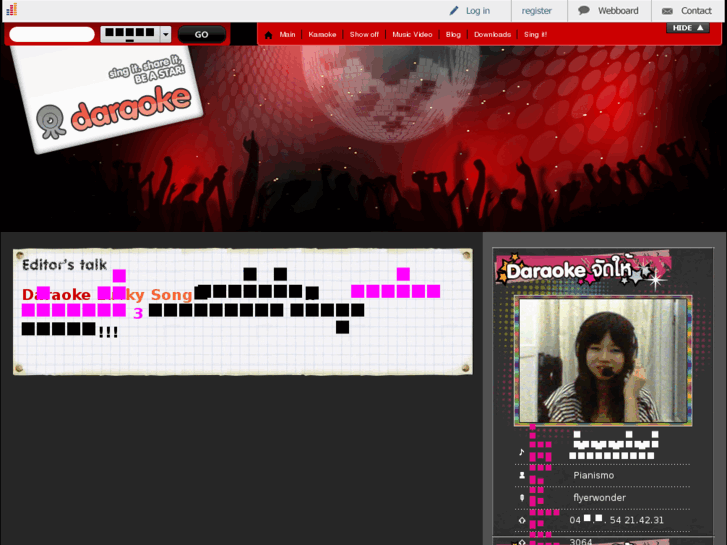This screenshot has height=545, width=727.
Task: Click the Daraoke Lucky Song headline link
Action: [107, 295]
